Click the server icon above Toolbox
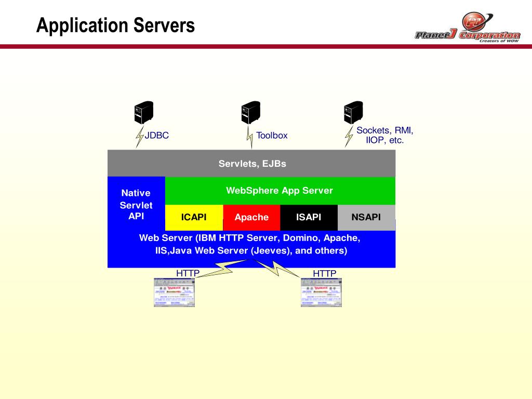The width and height of the screenshot is (532, 399). (x=251, y=112)
